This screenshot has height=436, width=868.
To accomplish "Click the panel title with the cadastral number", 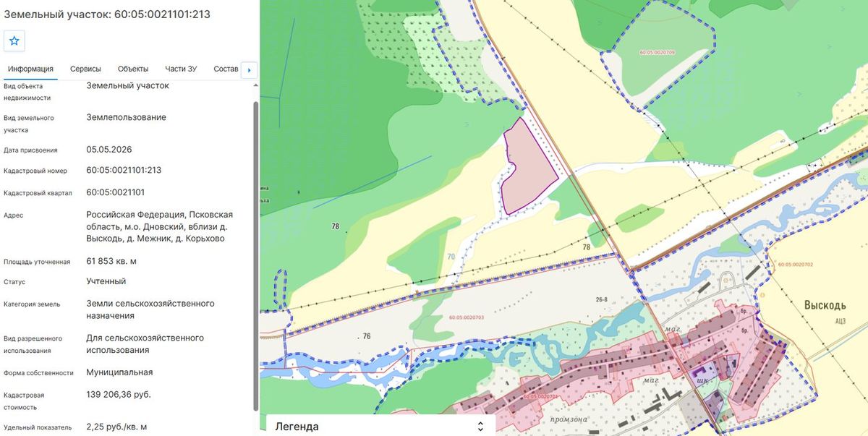I will click(107, 14).
